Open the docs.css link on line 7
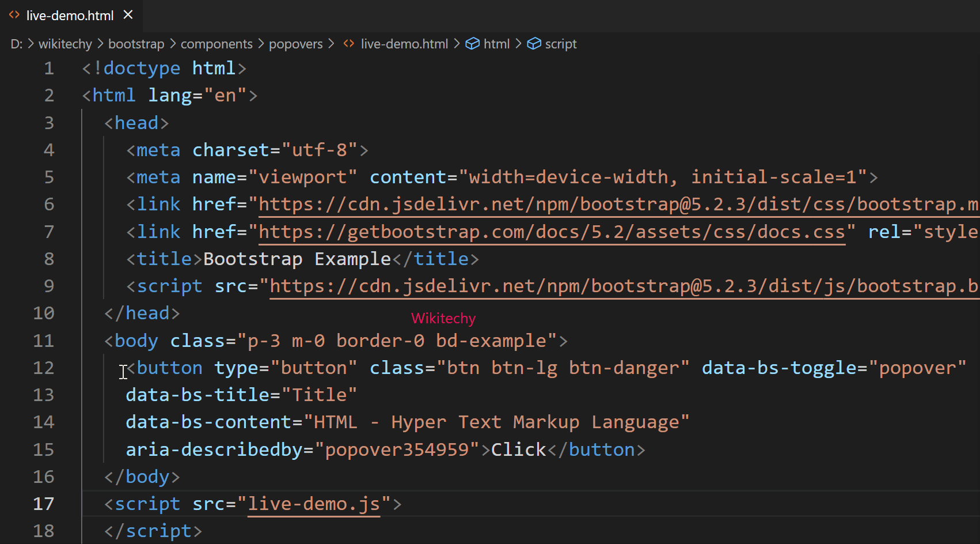This screenshot has width=980, height=544. [x=552, y=232]
